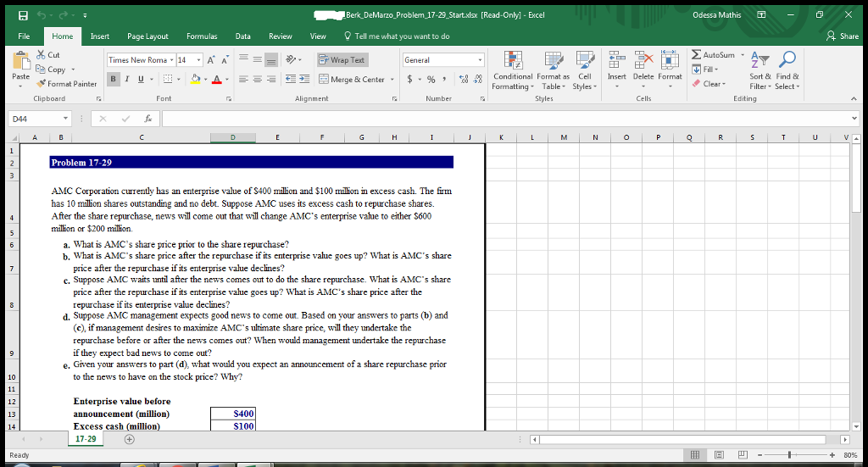Apply cell borders icon

point(168,79)
